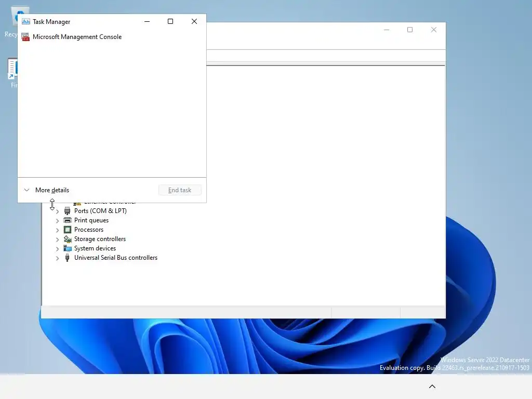Click the End task button

pos(180,190)
